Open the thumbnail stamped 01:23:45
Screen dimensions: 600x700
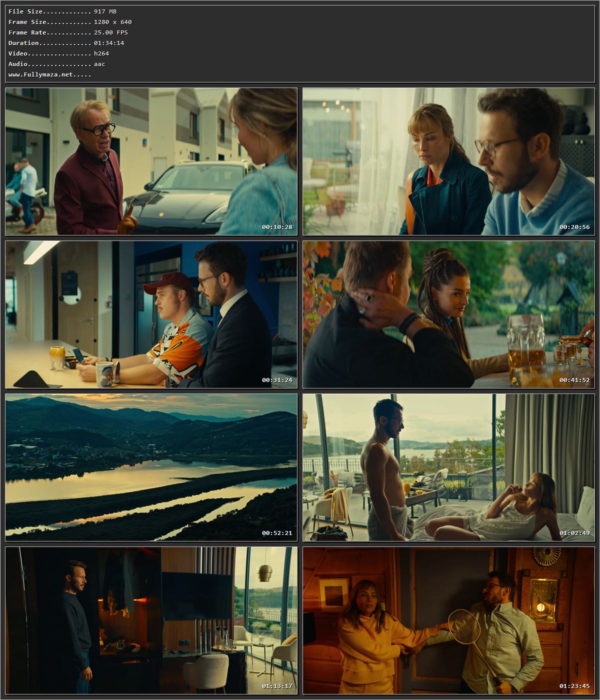click(448, 620)
